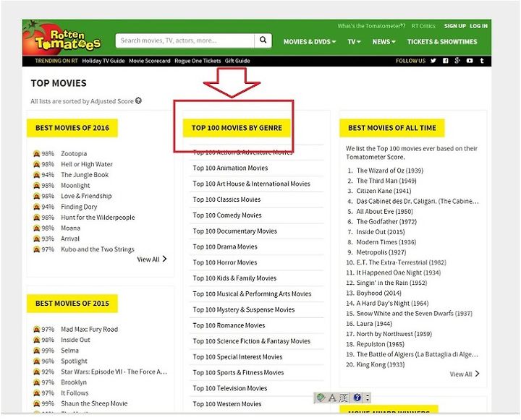
Task: Click Best Movies of 2015 heading
Action: (72, 304)
